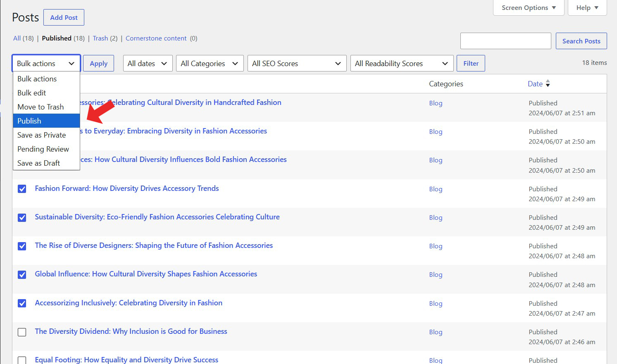Choose Bulk edit from the dropdown list
This screenshot has width=617, height=364.
[x=46, y=93]
